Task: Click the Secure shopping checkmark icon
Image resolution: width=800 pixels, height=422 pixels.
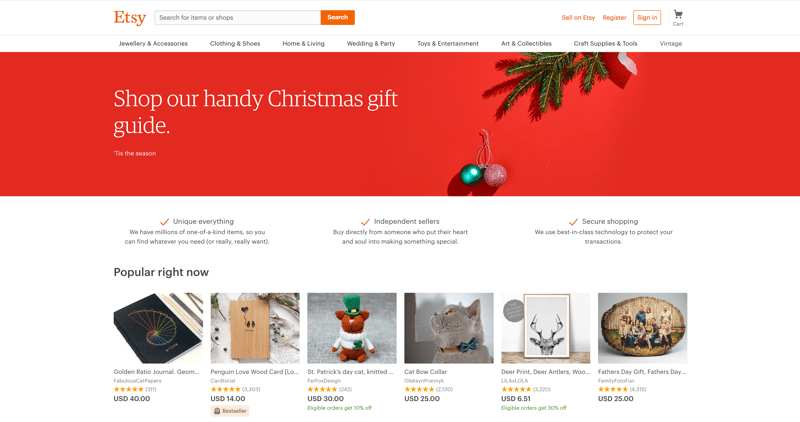Action: (573, 221)
